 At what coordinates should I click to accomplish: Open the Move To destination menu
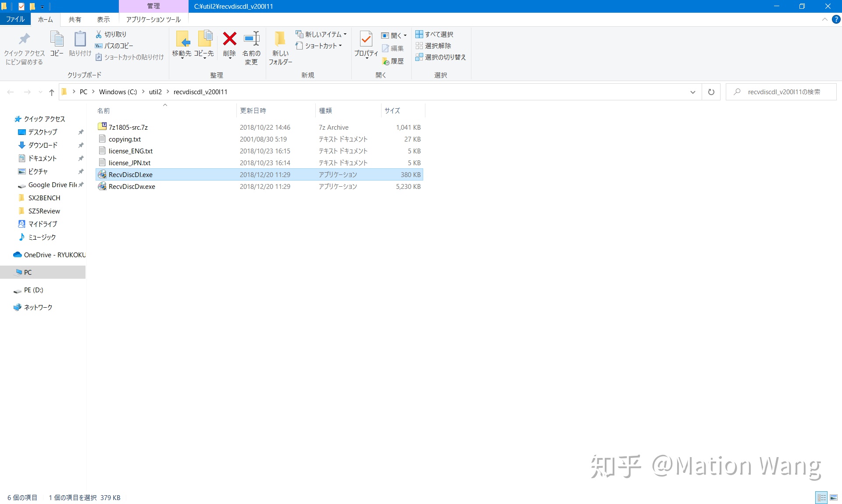pos(182,45)
